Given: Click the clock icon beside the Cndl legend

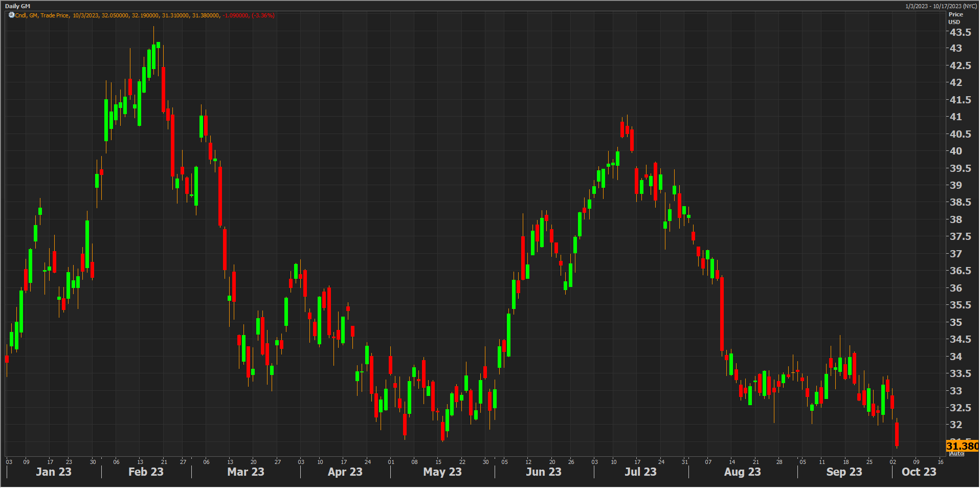Looking at the screenshot, I should [11, 15].
